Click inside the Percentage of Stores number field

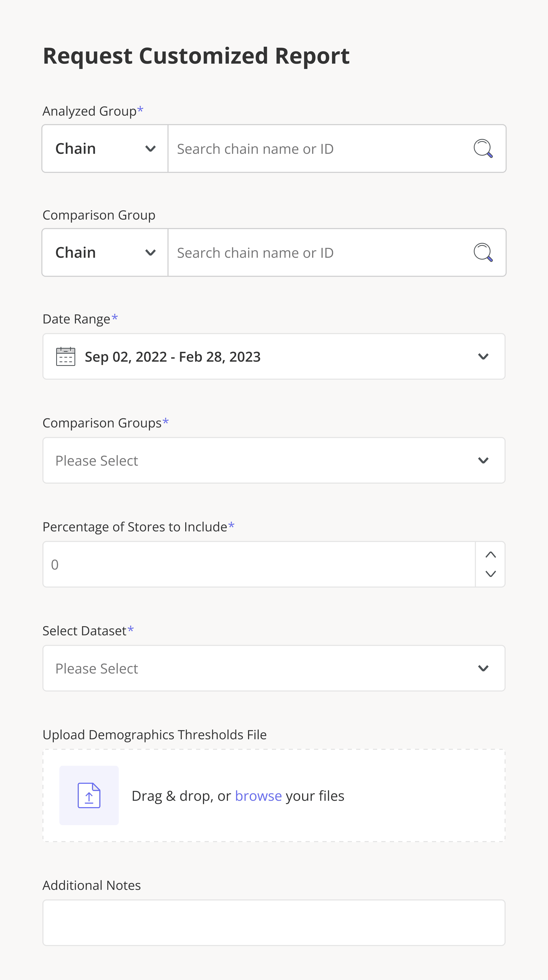(228, 564)
